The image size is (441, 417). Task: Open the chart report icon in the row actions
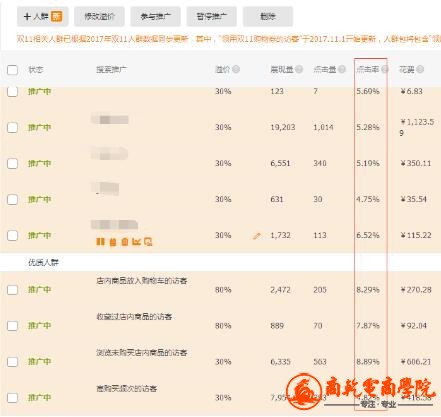click(136, 242)
